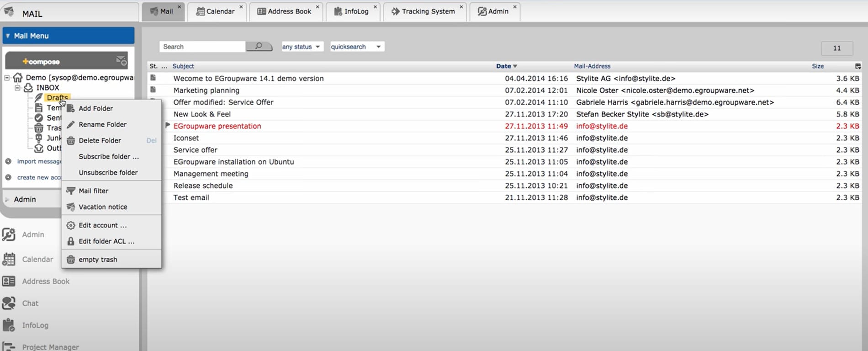Switch to the InfoLog tab
The image size is (868, 351).
tap(352, 11)
